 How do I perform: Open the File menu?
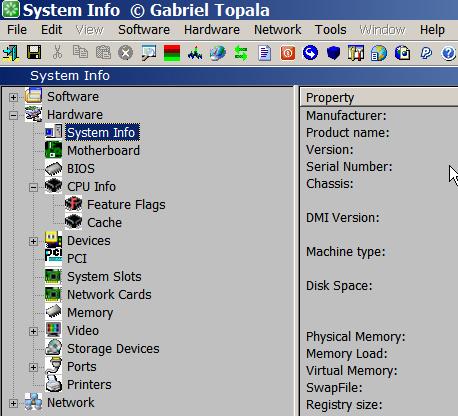(17, 30)
